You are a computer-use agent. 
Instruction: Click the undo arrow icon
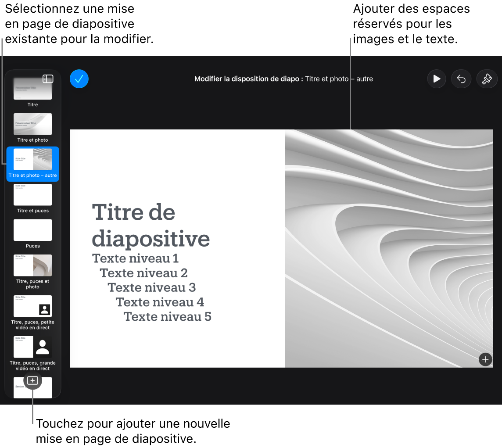tap(461, 79)
